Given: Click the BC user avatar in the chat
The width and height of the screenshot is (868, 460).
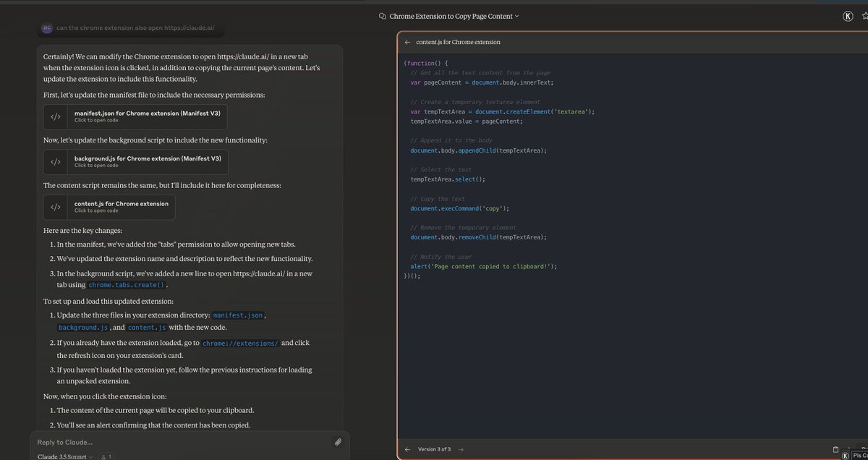Looking at the screenshot, I should point(46,28).
